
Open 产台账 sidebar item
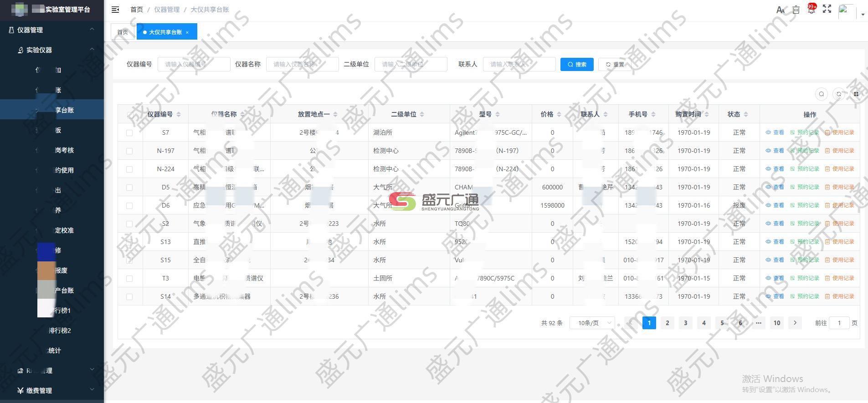pyautogui.click(x=52, y=290)
